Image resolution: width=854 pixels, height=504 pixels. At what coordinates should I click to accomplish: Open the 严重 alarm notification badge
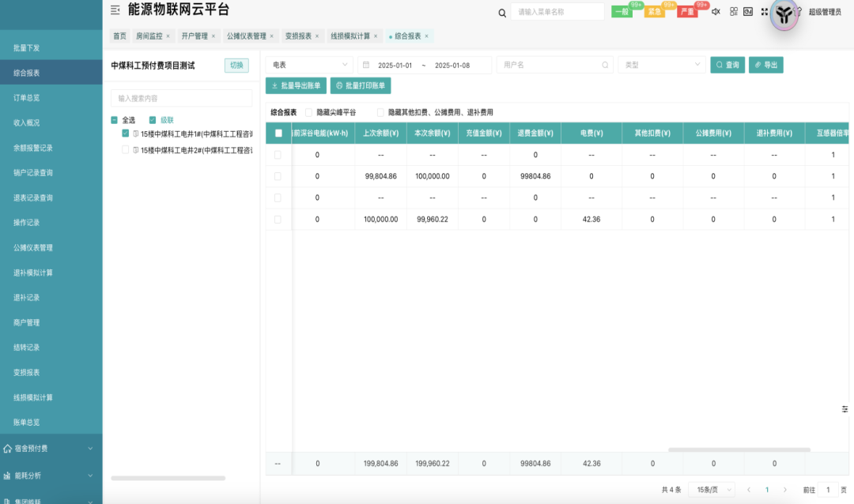click(686, 11)
